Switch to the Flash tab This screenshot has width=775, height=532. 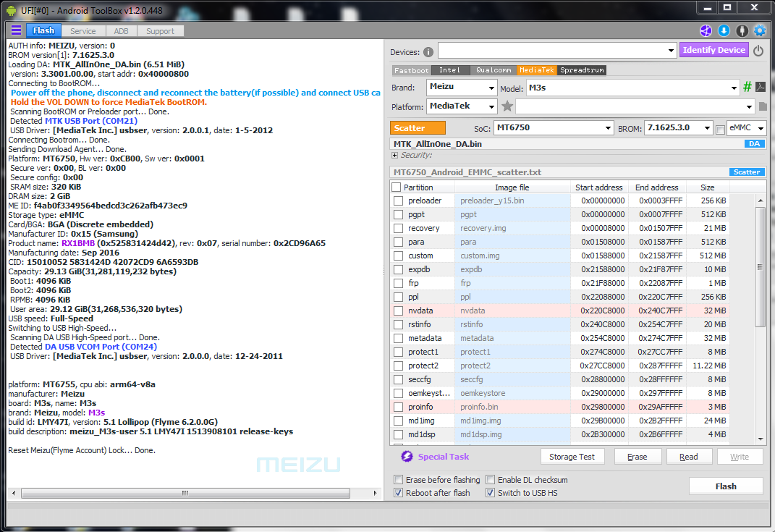coord(43,30)
